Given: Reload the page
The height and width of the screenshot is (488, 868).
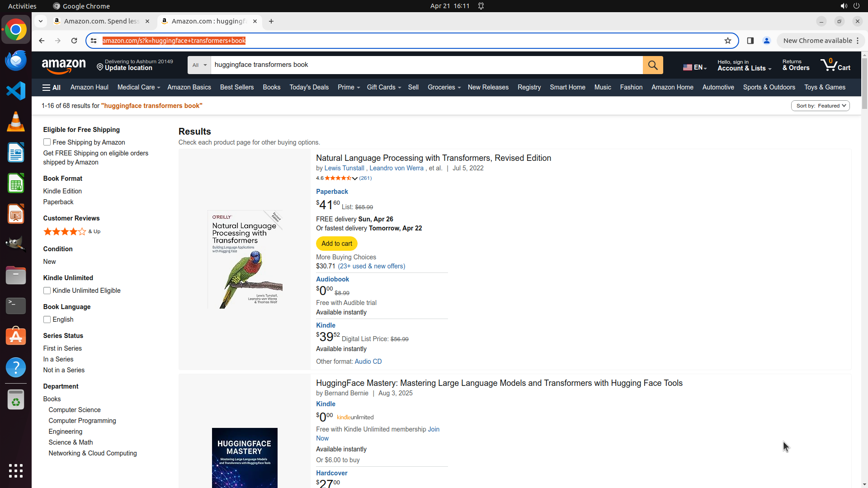Looking at the screenshot, I should [x=74, y=41].
